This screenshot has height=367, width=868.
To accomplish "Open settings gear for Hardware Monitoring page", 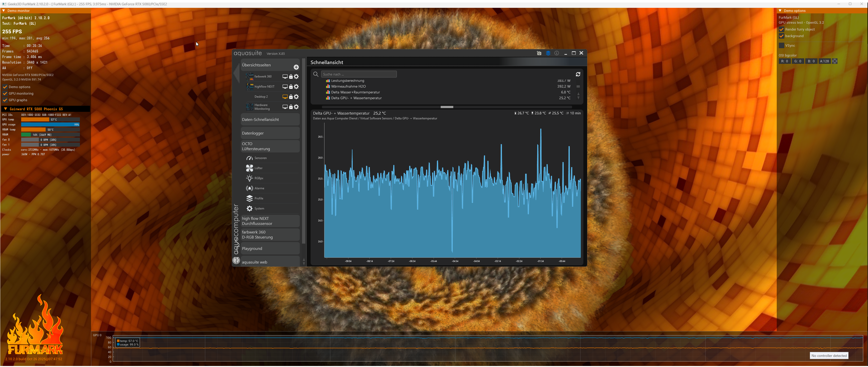I will coord(296,107).
